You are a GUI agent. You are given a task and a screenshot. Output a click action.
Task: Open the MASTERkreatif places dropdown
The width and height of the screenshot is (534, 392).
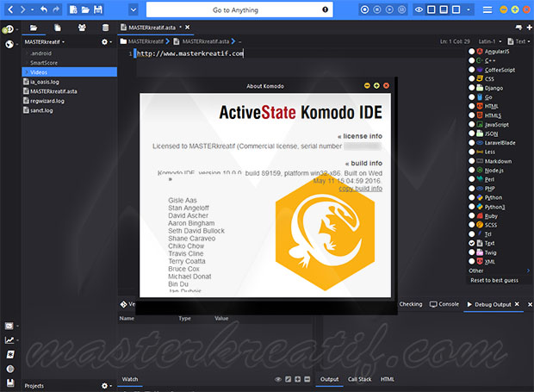[x=44, y=42]
